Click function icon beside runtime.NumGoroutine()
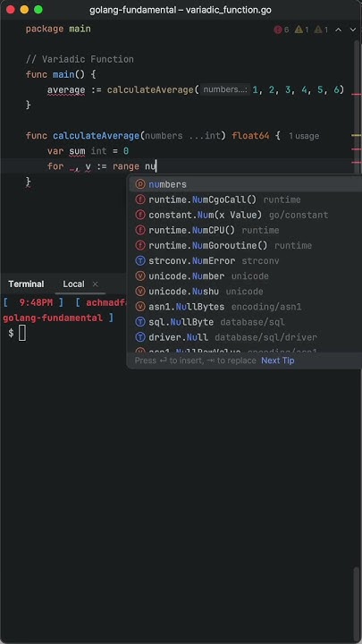362x644 pixels. point(140,245)
